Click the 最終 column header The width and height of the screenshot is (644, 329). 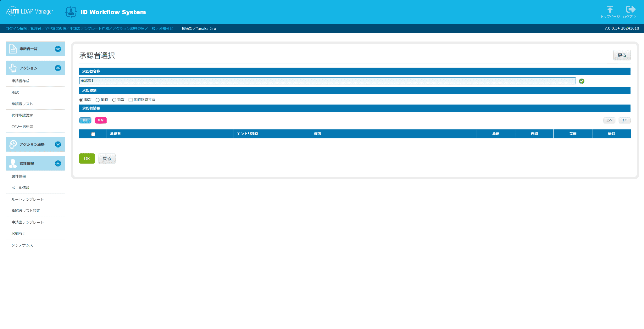pyautogui.click(x=612, y=134)
